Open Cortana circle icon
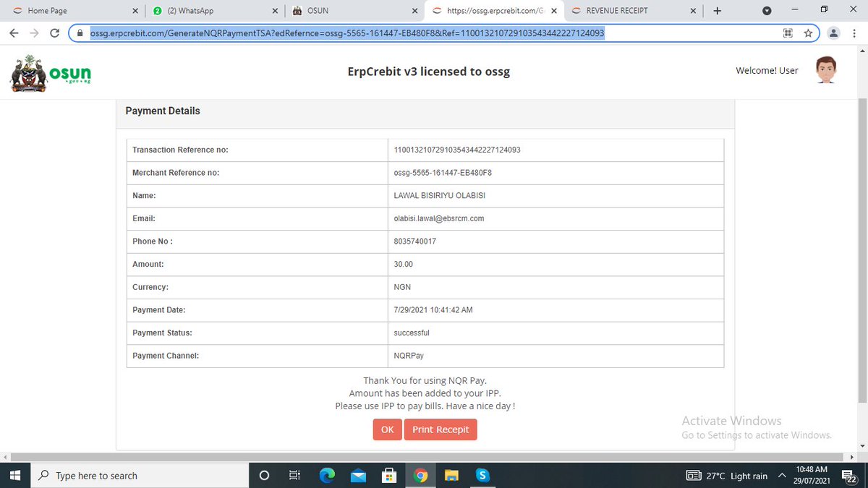 [x=264, y=475]
